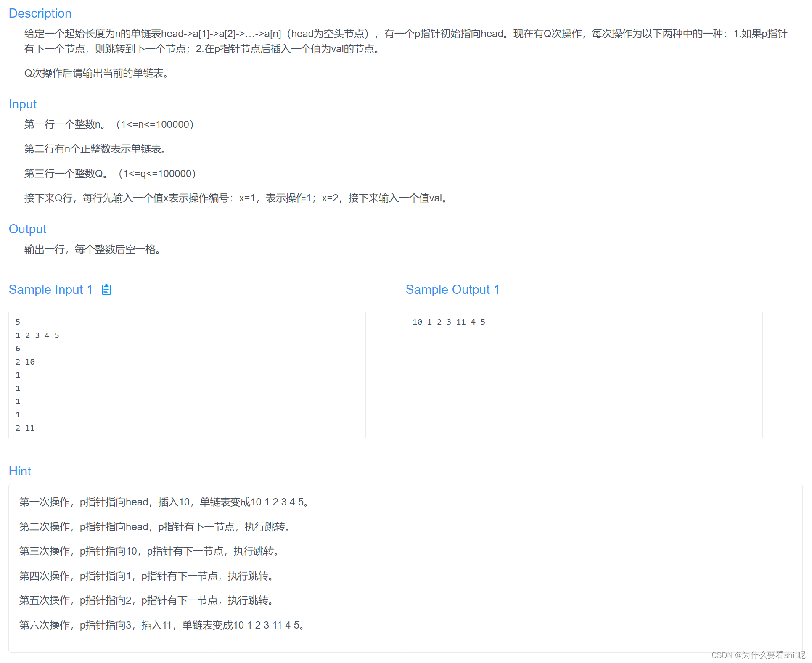Screen dimensions: 812x663
Task: Open the Hint section heading
Action: [x=20, y=471]
